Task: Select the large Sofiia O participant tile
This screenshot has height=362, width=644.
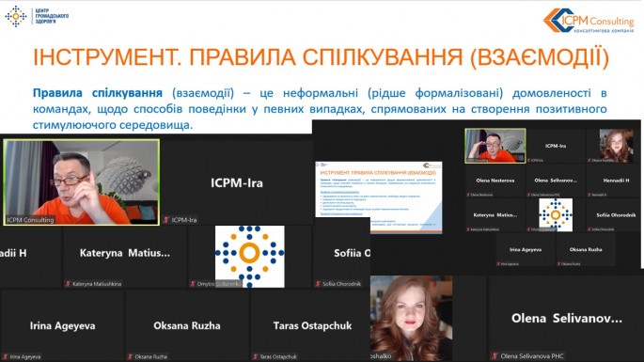Action: point(341,257)
